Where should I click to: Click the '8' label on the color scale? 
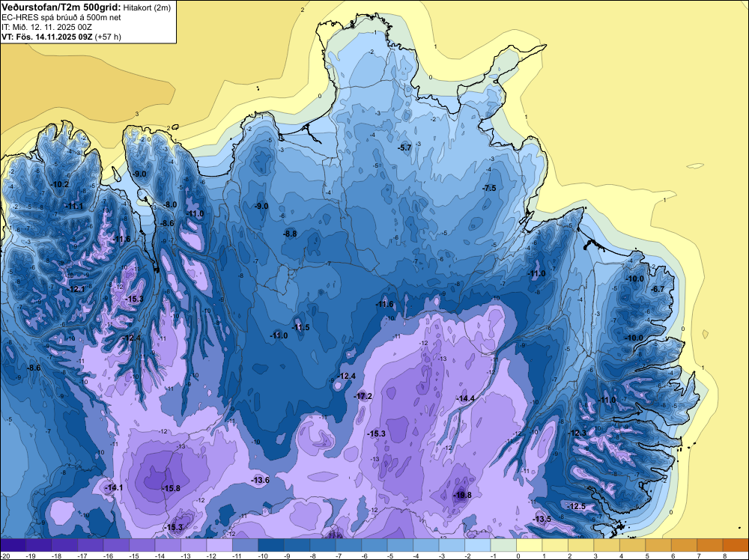(724, 556)
